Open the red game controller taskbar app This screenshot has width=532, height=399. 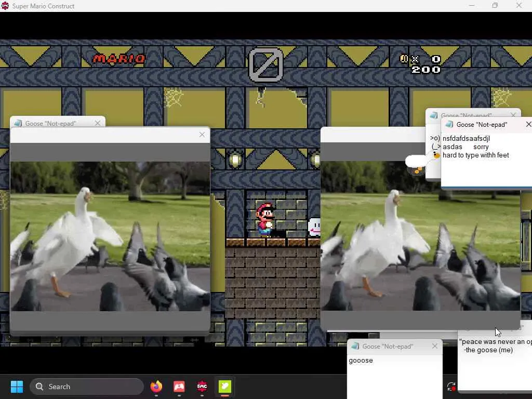179,387
